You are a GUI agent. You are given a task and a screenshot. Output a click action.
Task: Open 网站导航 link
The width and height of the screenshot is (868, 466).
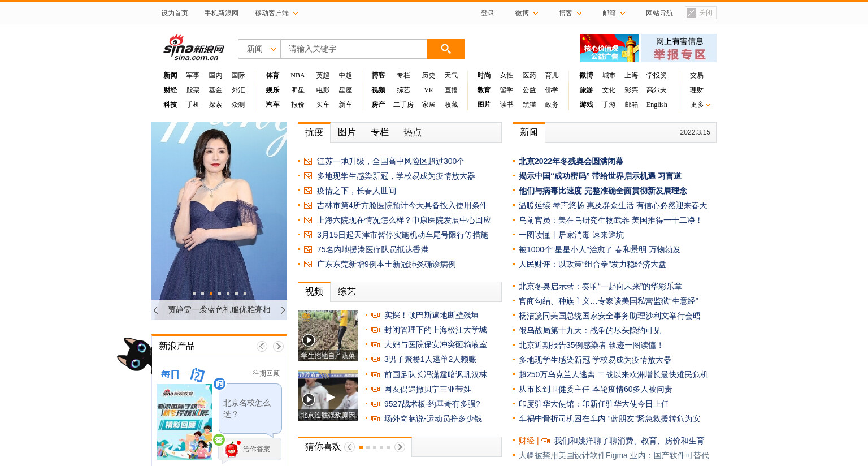click(x=659, y=13)
